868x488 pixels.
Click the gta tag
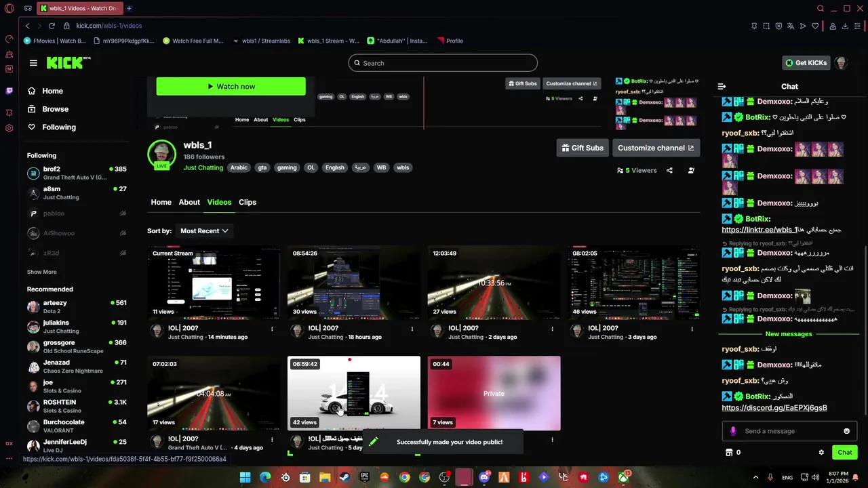pos(262,167)
